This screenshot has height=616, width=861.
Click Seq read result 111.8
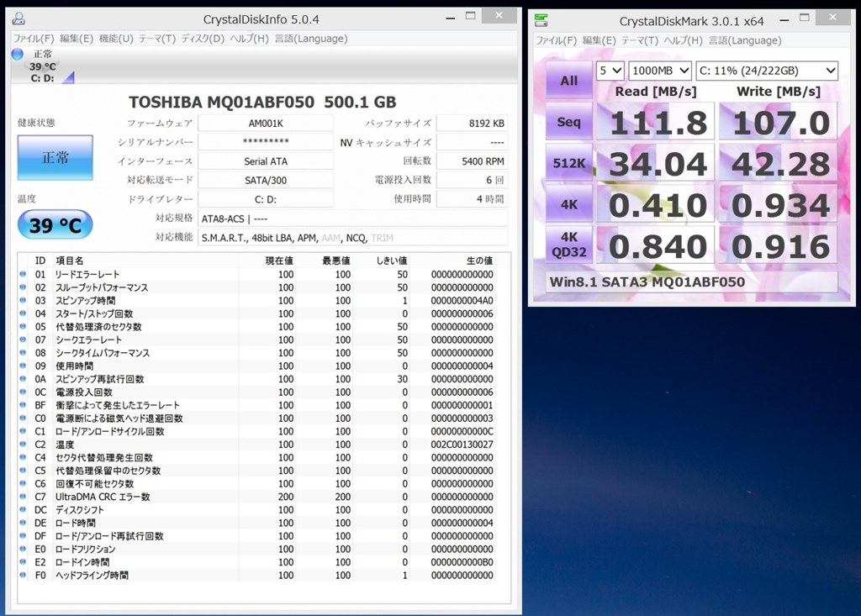click(x=656, y=122)
